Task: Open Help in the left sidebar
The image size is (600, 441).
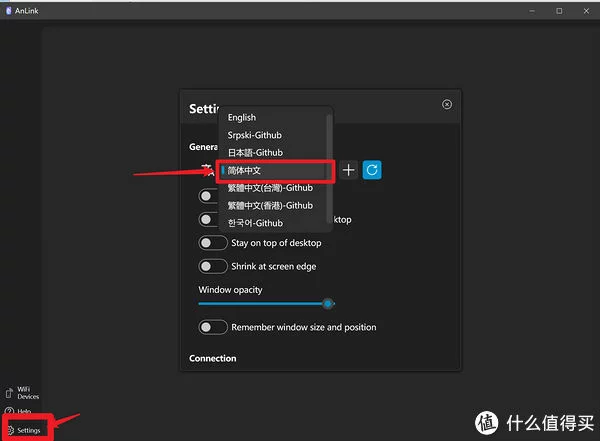Action: coord(18,411)
